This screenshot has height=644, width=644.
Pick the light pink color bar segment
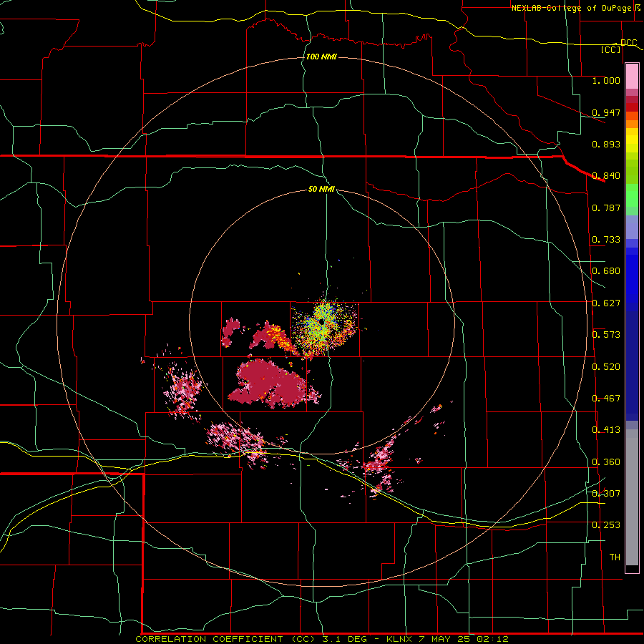(632, 77)
